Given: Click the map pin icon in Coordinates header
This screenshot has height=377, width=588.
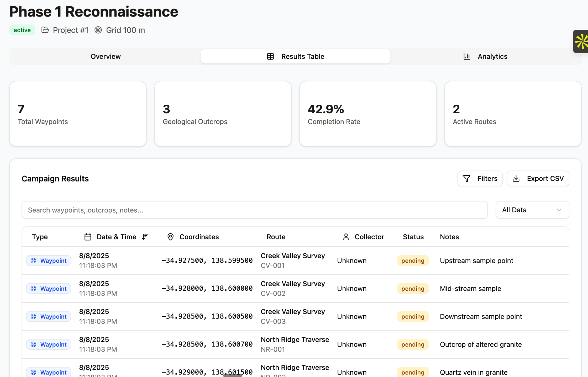Looking at the screenshot, I should coord(171,237).
